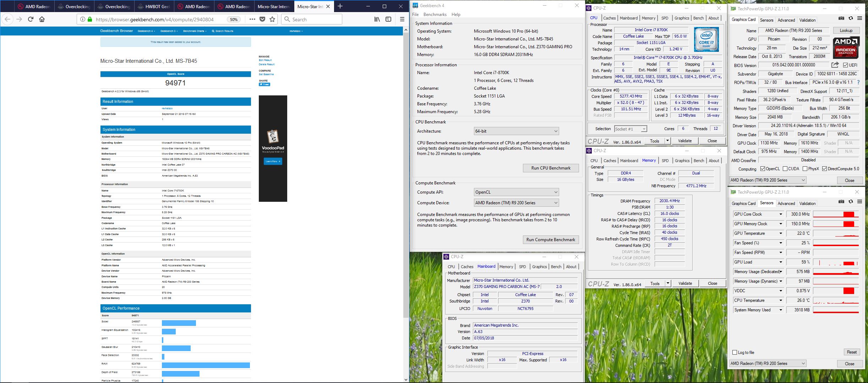Click the browser vertical scrollbar
868x383 pixels.
(x=406, y=175)
